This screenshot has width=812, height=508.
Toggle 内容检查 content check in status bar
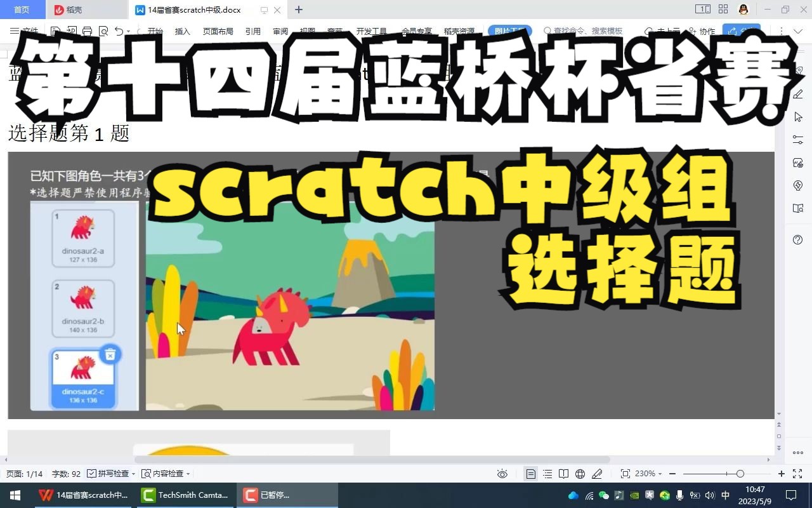pos(167,473)
